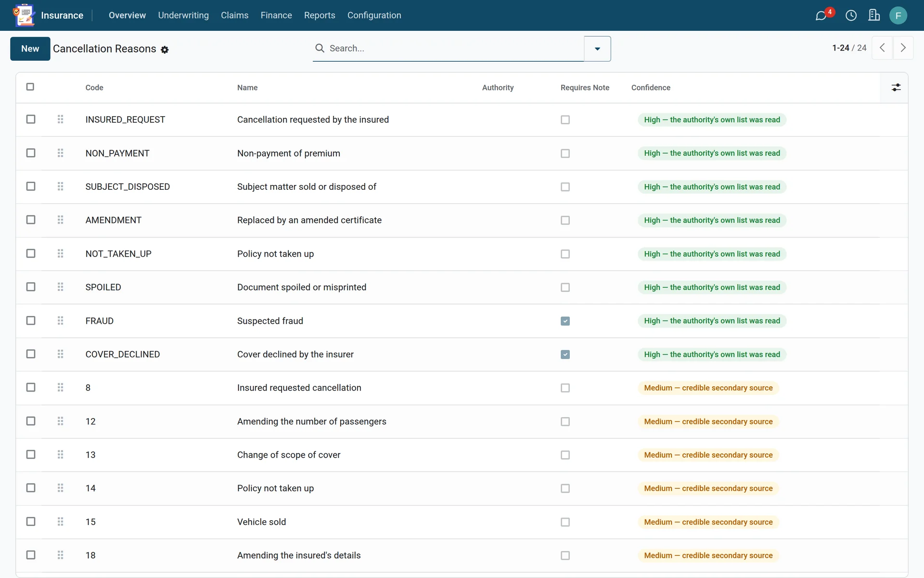Select all rows with header checkbox
This screenshot has height=578, width=924.
point(30,87)
